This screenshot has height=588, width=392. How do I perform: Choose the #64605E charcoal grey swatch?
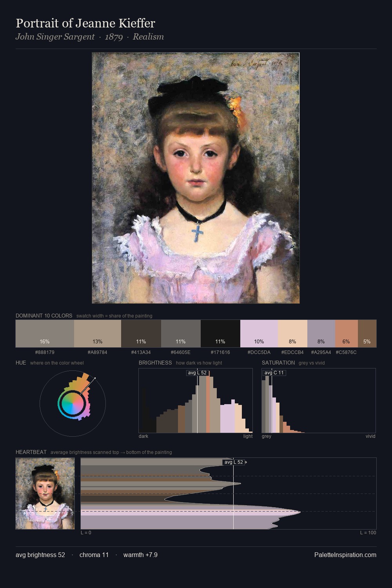click(181, 334)
